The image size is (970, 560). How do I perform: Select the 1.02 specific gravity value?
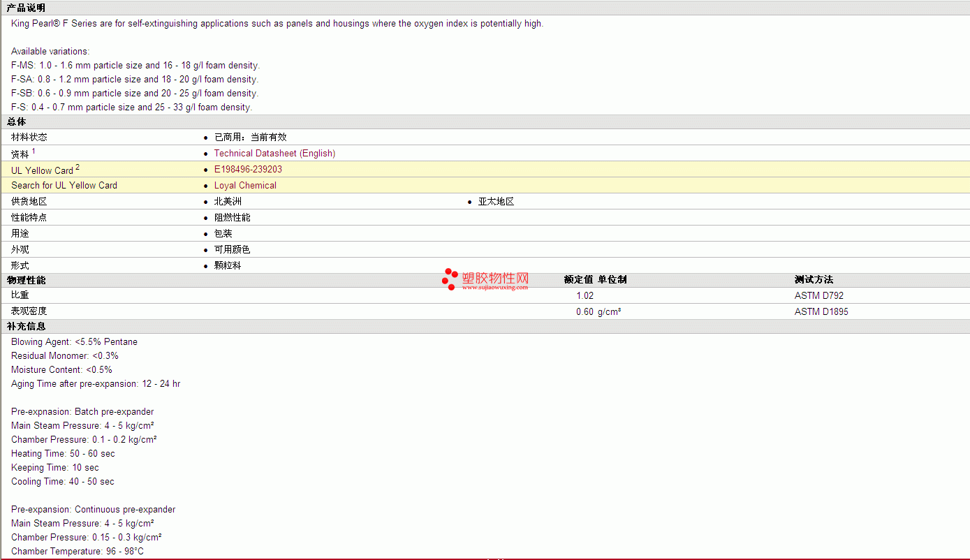[585, 295]
